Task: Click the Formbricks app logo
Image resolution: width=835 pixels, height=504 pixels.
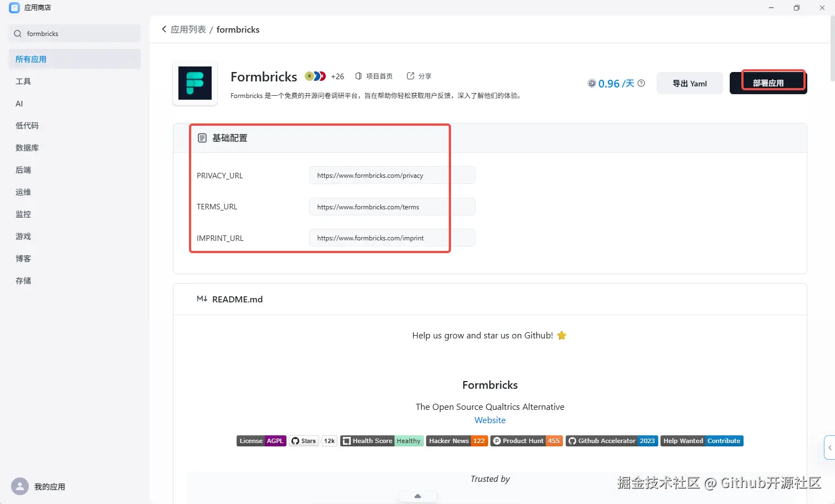Action: (195, 83)
